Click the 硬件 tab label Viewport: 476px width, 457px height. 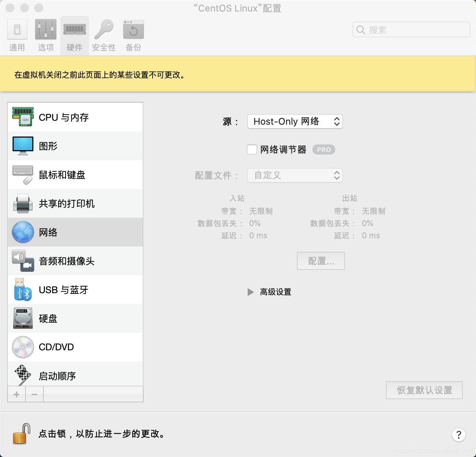coord(75,47)
